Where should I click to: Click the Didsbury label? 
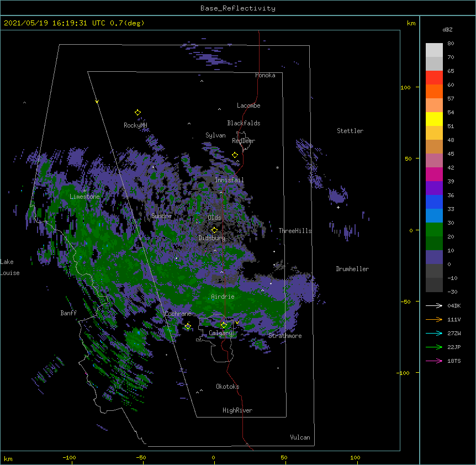[x=212, y=238]
